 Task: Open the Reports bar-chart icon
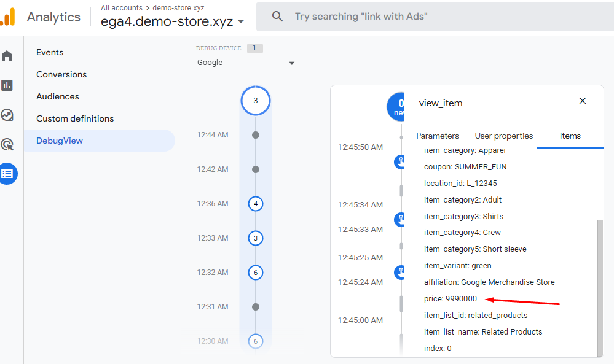(x=7, y=85)
